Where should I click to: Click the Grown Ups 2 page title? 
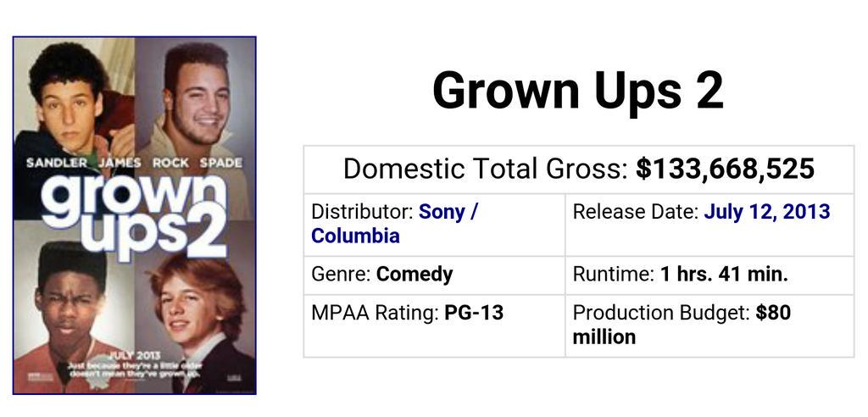(x=578, y=91)
